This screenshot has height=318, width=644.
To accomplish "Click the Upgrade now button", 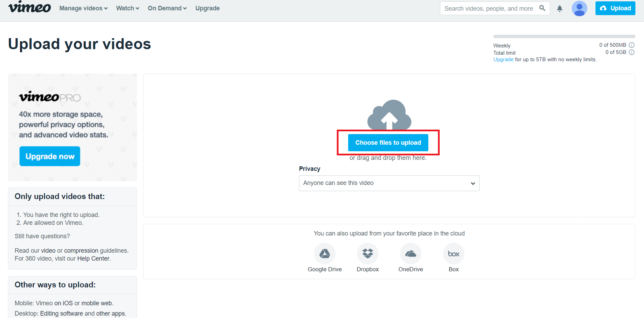I will tap(50, 156).
